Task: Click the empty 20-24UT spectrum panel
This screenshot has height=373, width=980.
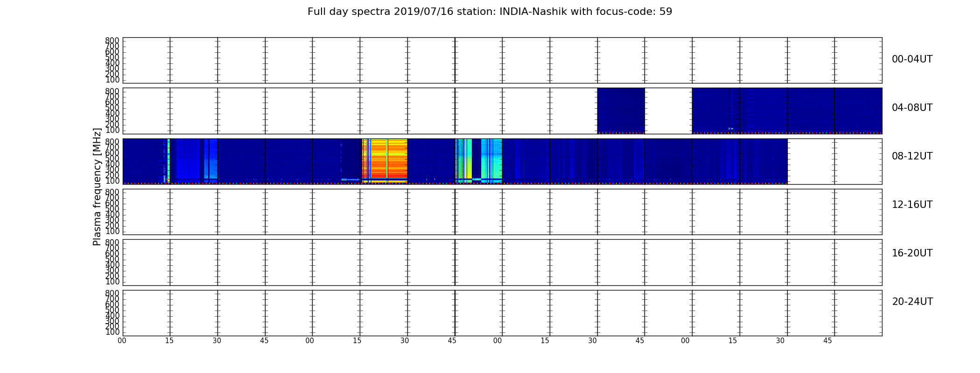Action: [502, 313]
